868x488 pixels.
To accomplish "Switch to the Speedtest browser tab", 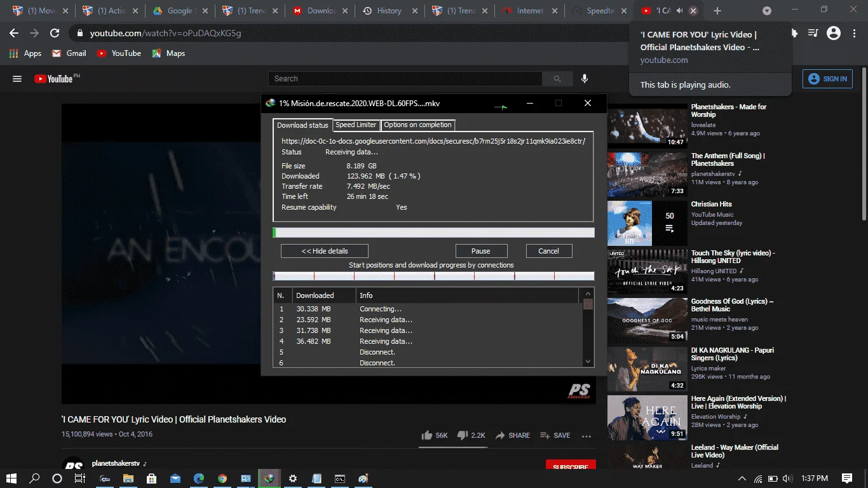I will click(600, 11).
